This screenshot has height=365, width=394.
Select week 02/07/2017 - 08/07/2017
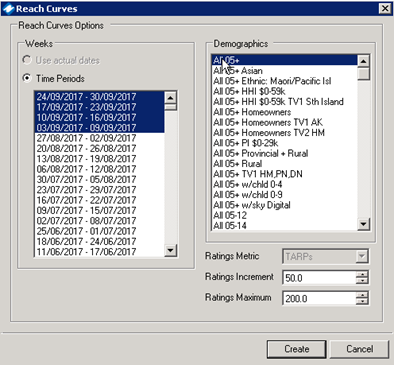click(99, 221)
